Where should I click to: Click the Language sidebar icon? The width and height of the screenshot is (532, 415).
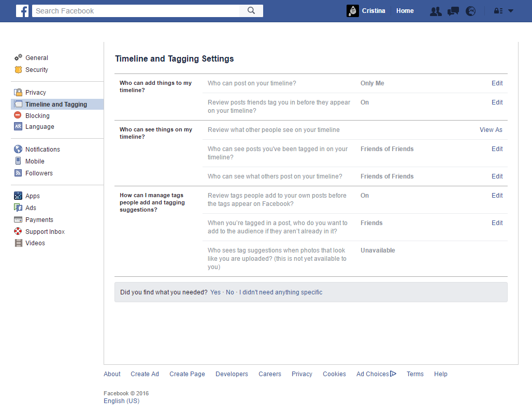coord(18,126)
